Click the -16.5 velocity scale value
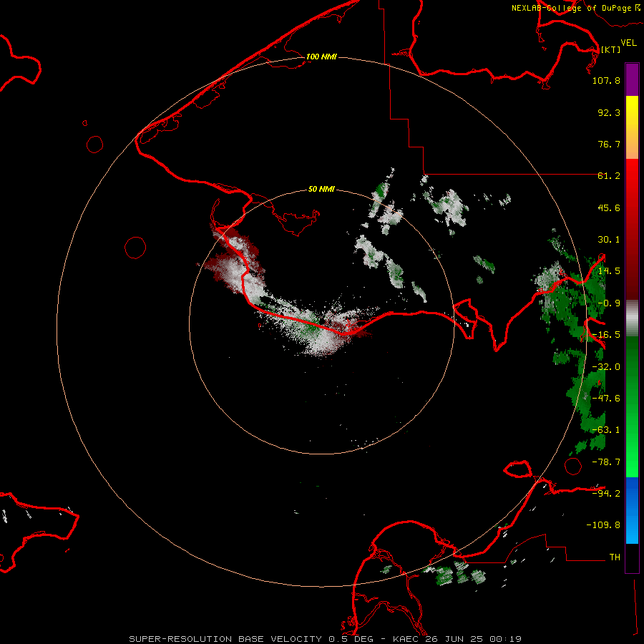This screenshot has height=644, width=644. click(x=606, y=335)
